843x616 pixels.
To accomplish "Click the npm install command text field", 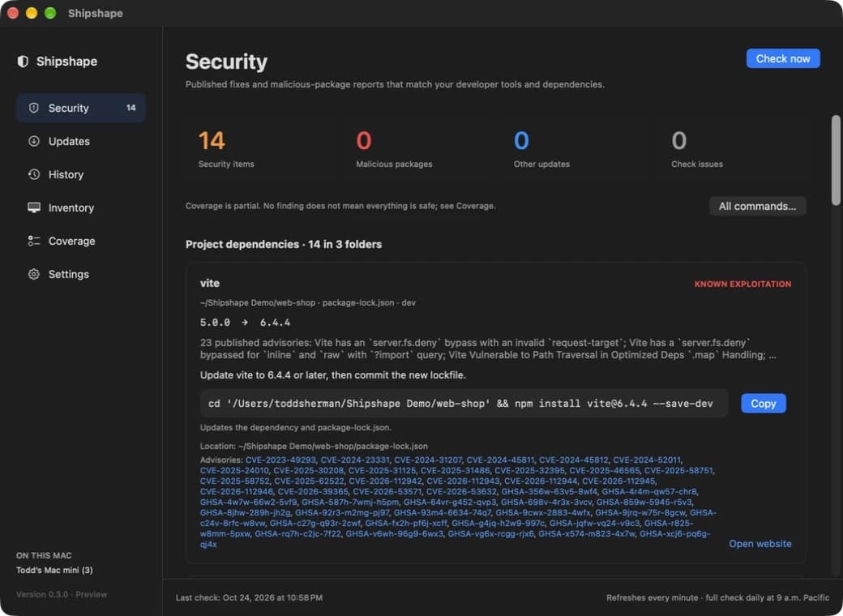I will (x=464, y=404).
